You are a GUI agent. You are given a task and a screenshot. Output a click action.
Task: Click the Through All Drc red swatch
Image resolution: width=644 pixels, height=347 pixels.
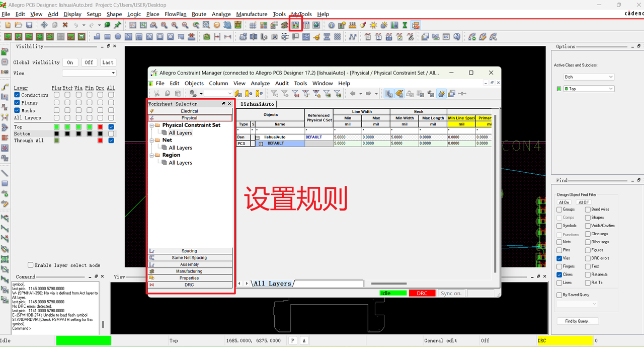pos(100,141)
